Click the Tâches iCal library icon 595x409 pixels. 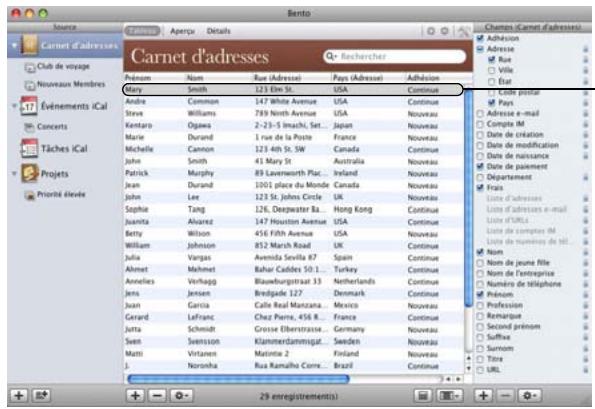pos(29,148)
